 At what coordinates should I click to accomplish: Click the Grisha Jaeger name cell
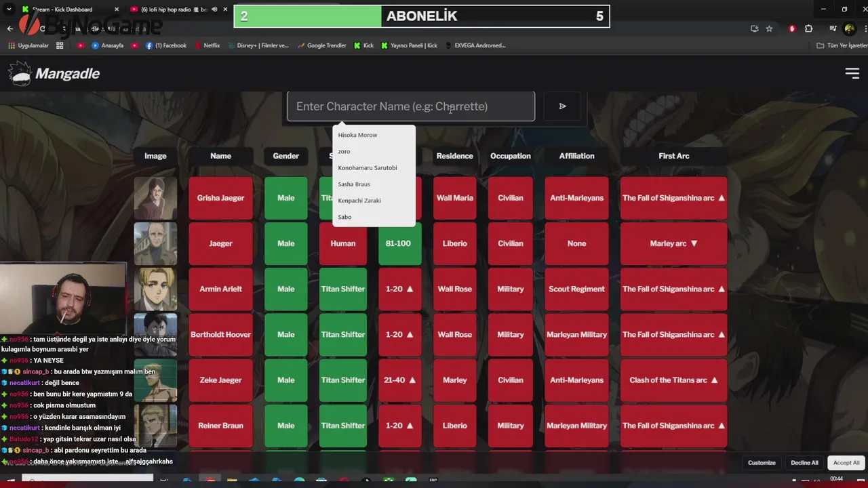(x=220, y=198)
